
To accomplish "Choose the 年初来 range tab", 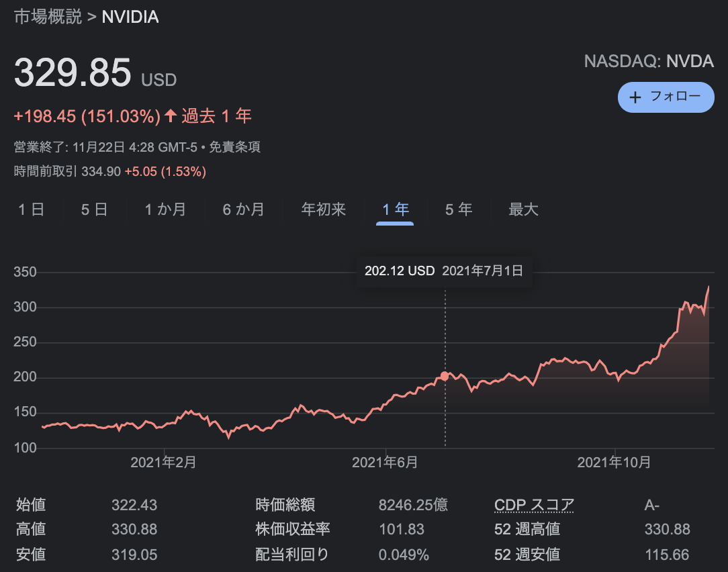I will point(324,209).
